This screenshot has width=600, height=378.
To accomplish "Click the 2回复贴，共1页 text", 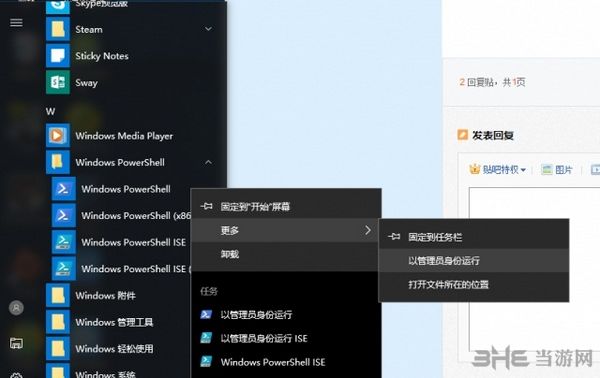I will point(492,82).
